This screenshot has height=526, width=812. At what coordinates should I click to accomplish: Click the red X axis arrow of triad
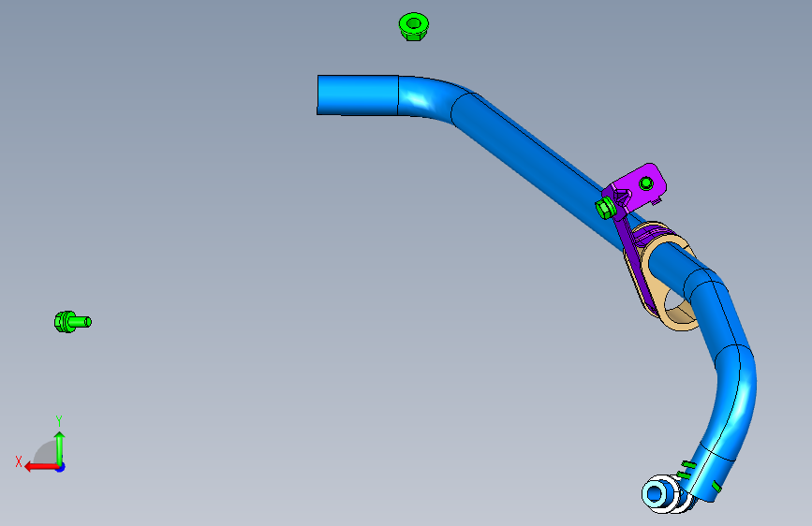point(40,467)
